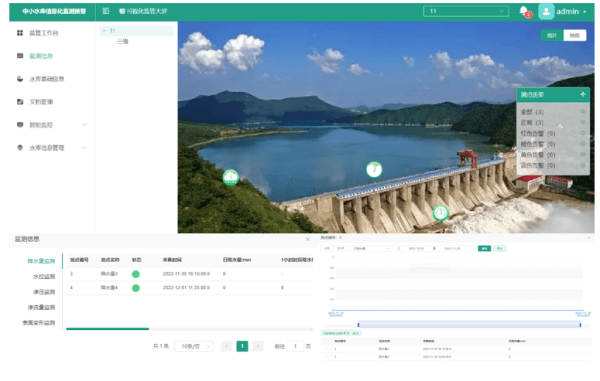Image resolution: width=600 pixels, height=381 pixels.
Task: Toggle eye icon for 全部 (3) row
Action: (583, 112)
